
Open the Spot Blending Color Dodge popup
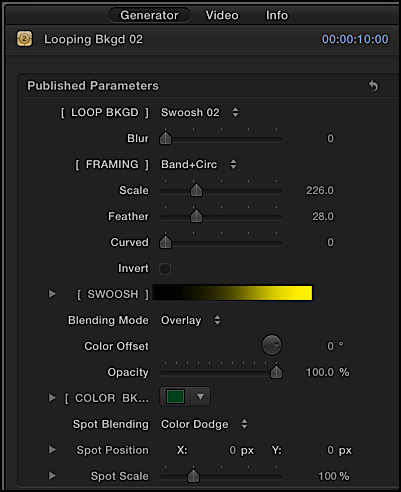click(x=204, y=424)
